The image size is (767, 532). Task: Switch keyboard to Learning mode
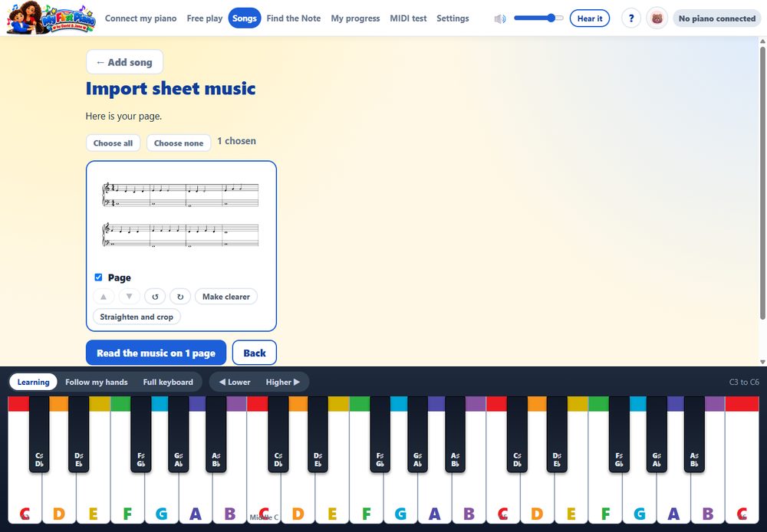point(33,382)
